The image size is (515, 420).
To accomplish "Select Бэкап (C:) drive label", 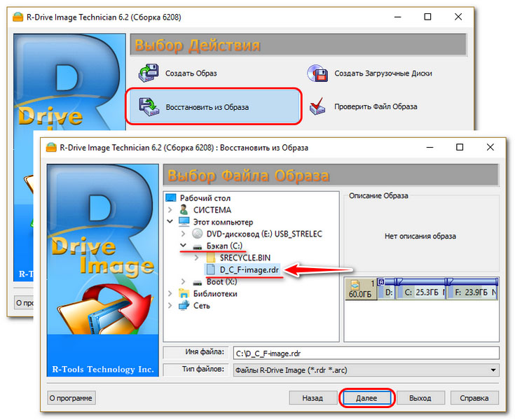I will tap(224, 246).
